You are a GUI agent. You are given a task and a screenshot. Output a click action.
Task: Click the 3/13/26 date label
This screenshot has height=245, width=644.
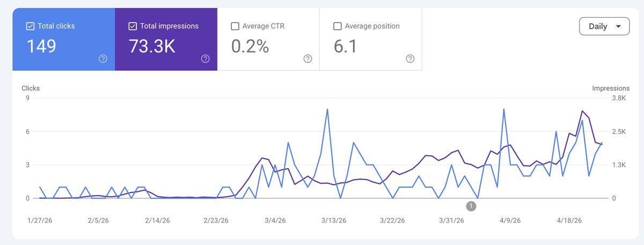pos(333,220)
